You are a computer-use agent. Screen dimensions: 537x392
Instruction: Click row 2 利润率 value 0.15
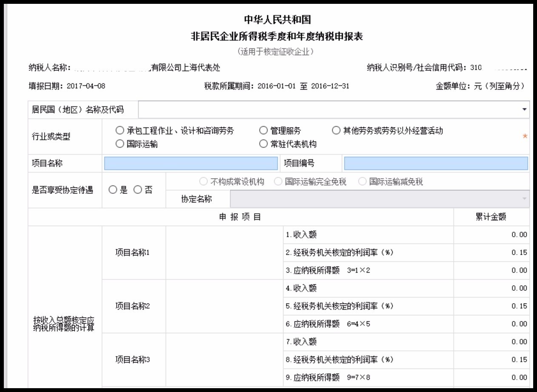(x=491, y=253)
